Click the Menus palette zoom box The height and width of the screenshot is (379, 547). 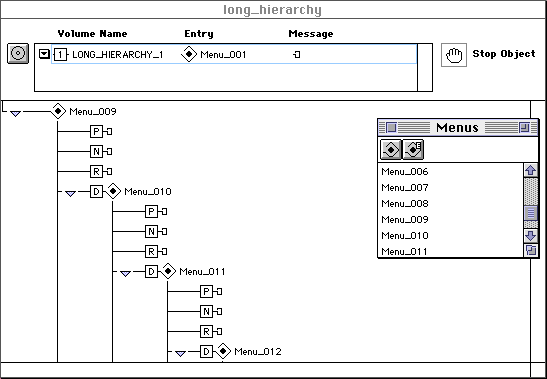(524, 128)
